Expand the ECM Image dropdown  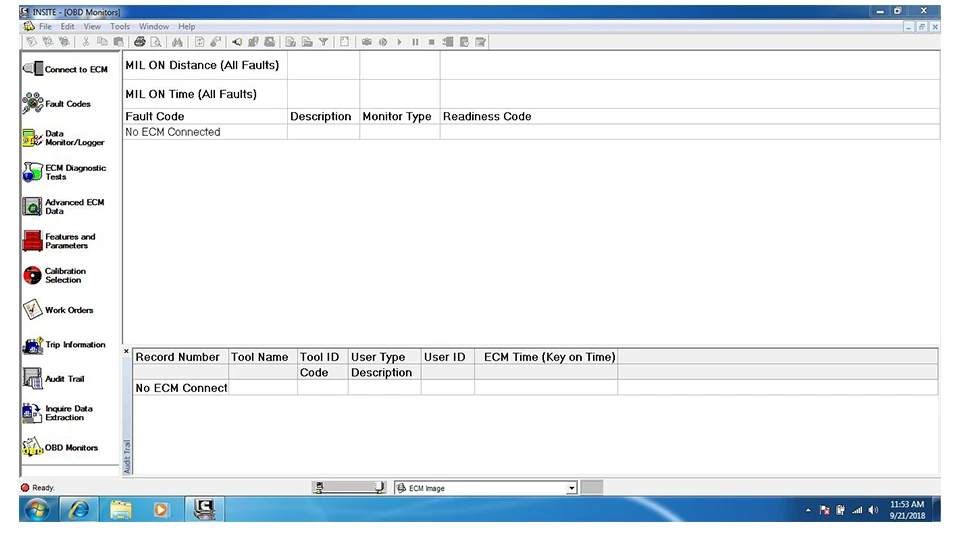click(x=571, y=488)
